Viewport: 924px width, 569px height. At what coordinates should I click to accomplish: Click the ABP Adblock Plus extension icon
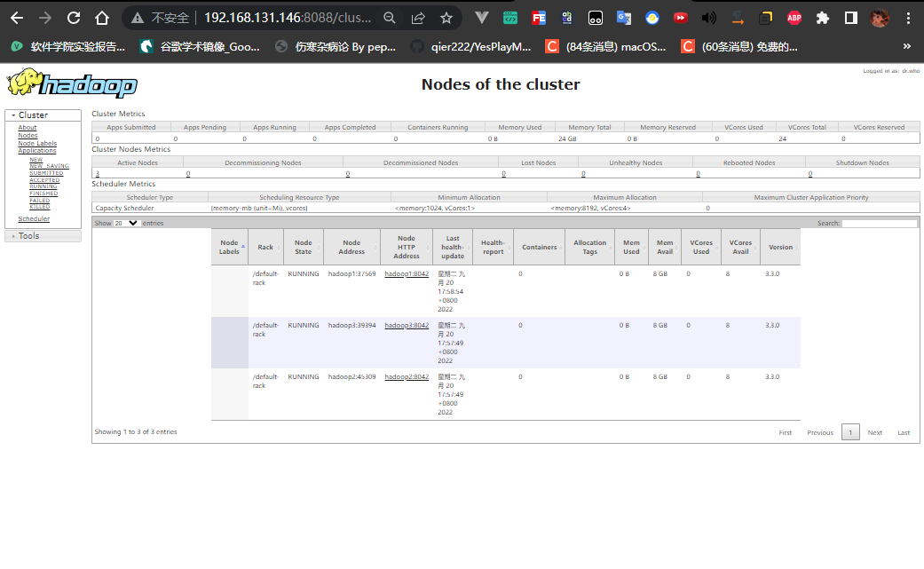point(794,17)
